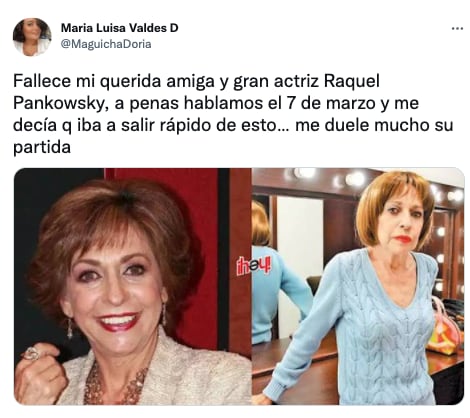Click the phrase "me duele mucho" in tweet
The image size is (470, 418).
[360, 125]
